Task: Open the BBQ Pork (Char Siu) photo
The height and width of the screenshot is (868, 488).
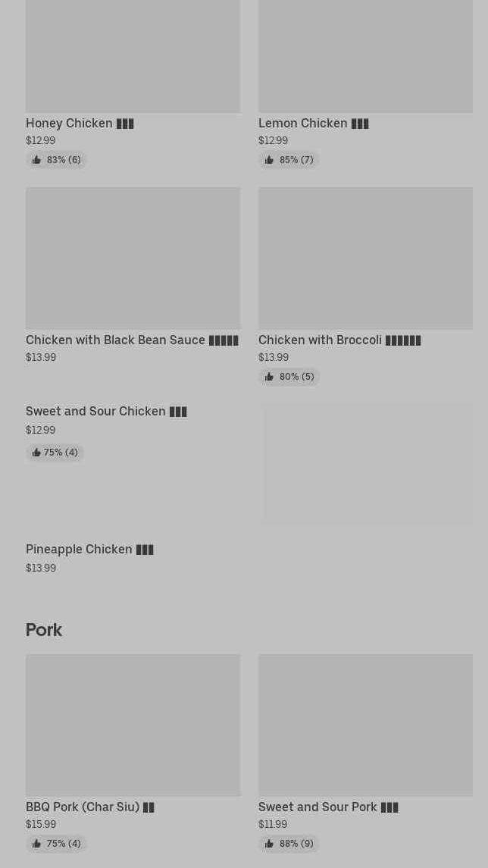Action: (x=133, y=725)
